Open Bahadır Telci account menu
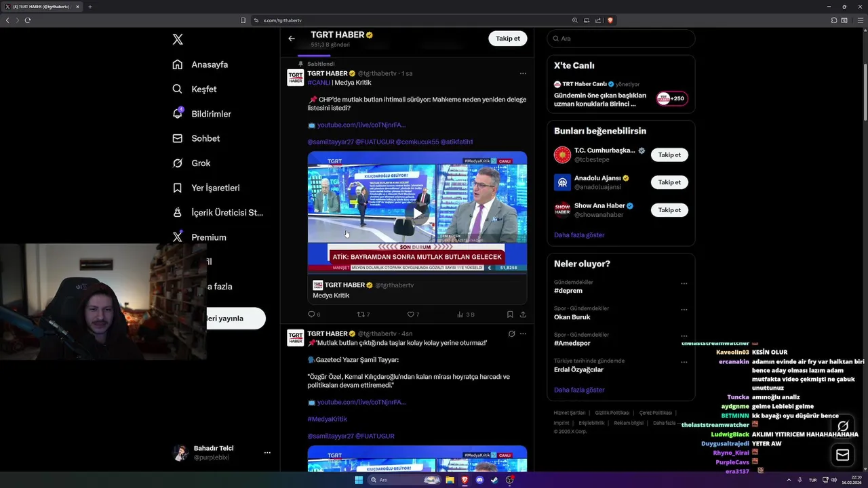868x488 pixels. coord(222,453)
